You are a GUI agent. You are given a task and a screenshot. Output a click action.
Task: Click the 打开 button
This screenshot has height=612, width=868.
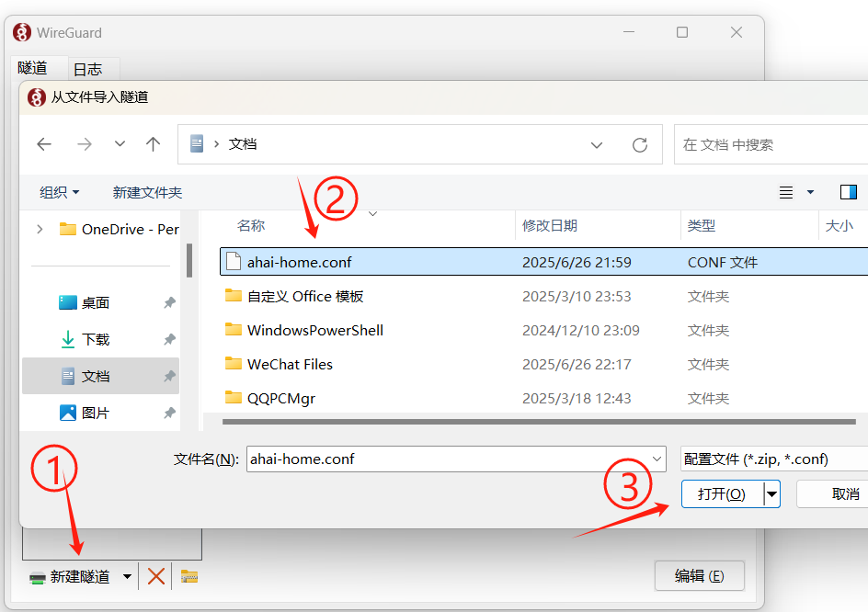point(721,493)
